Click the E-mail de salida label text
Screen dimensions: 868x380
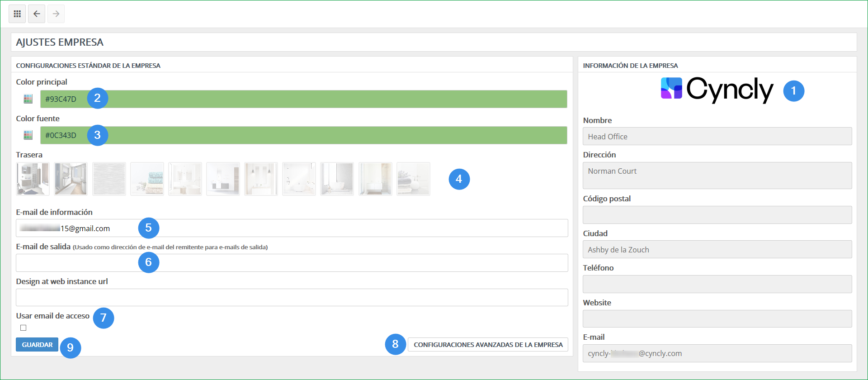click(x=43, y=247)
